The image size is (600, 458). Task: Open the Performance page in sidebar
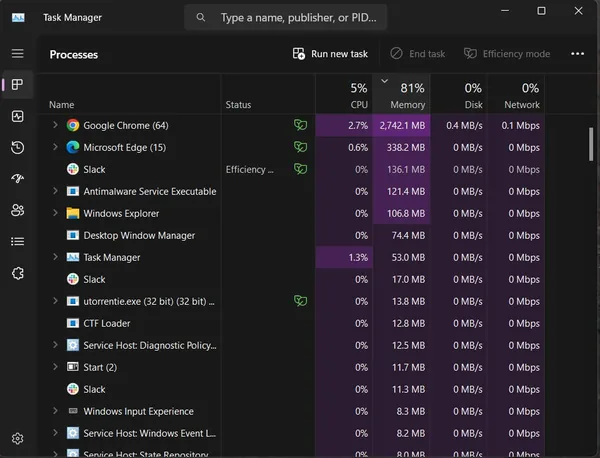[18, 116]
